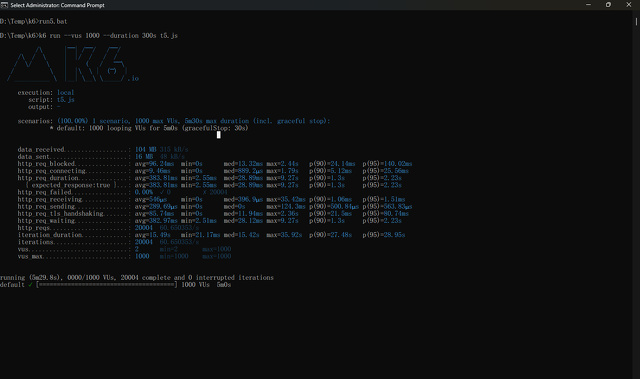Screen dimensions: 640x379
Task: Click the 'vus_max' metric label
Action: tap(30, 256)
